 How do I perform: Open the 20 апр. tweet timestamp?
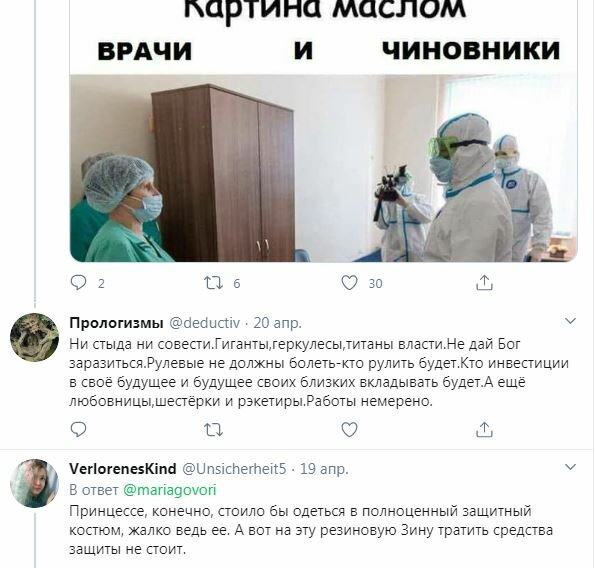tap(277, 323)
